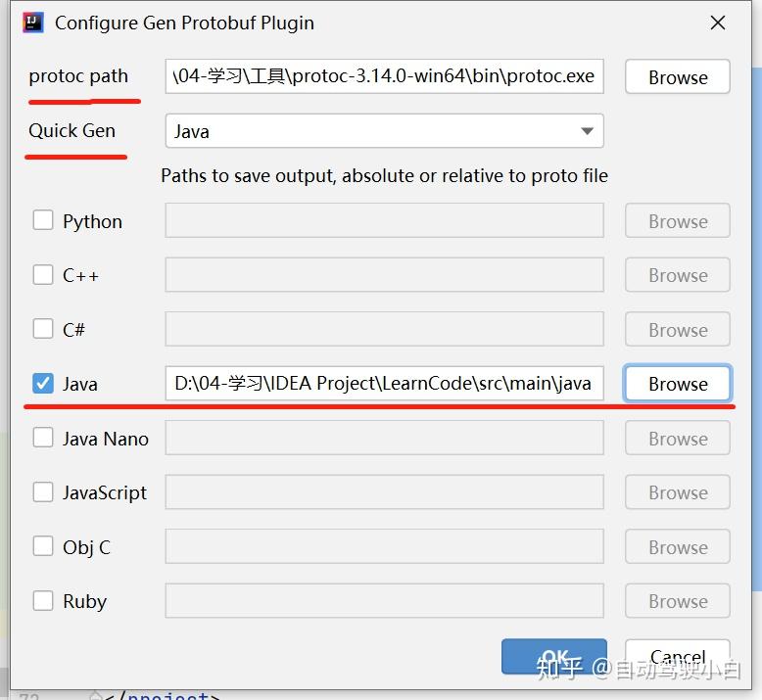Screen dimensions: 762x700
Task: Click the Quick Gen dropdown arrow
Action: pyautogui.click(x=588, y=131)
